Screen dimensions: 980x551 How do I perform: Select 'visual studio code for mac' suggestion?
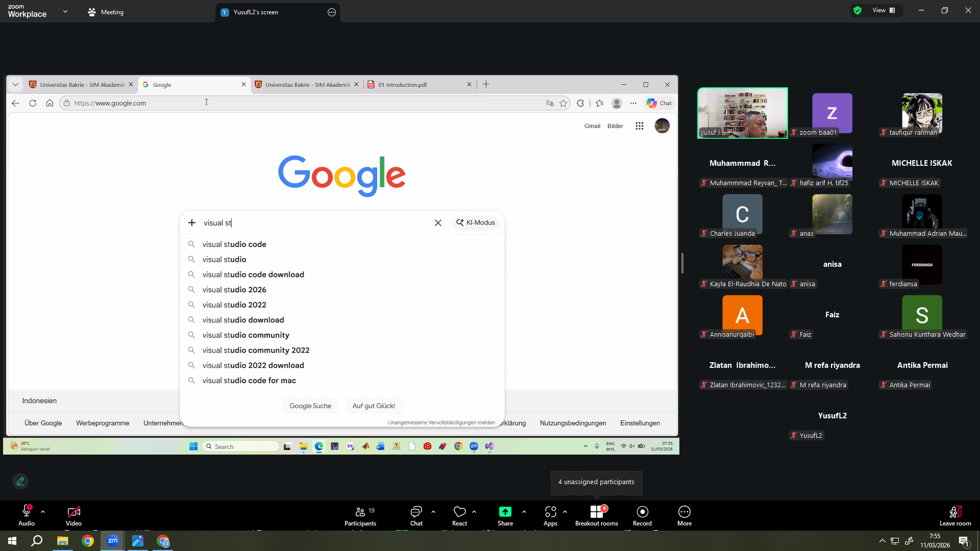pyautogui.click(x=342, y=381)
